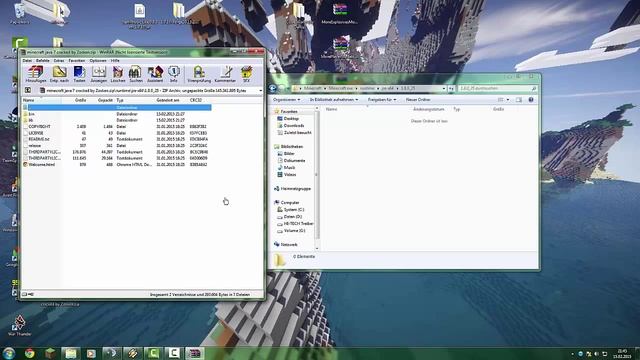Click the Kommentar toolbar icon

[x=225, y=74]
